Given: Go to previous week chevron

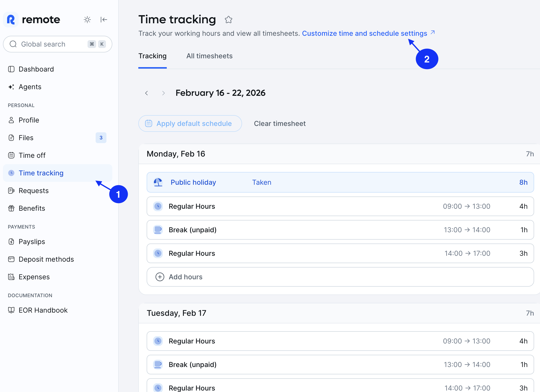Looking at the screenshot, I should tap(147, 93).
